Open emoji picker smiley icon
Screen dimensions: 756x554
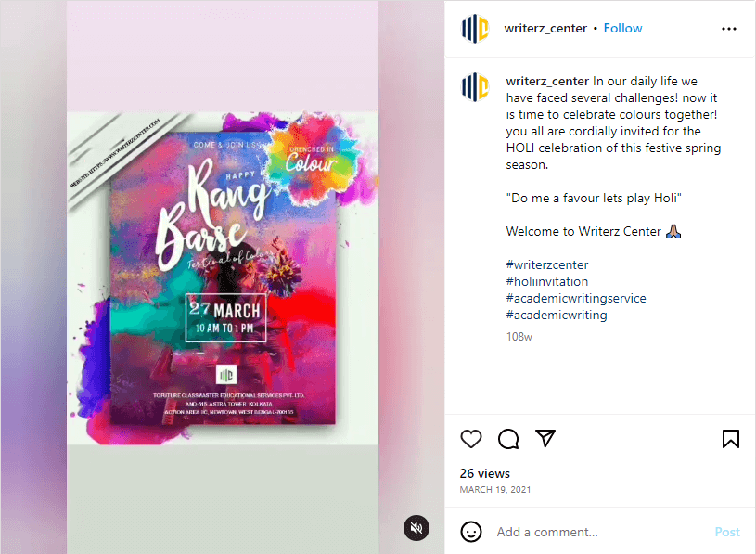(x=471, y=532)
